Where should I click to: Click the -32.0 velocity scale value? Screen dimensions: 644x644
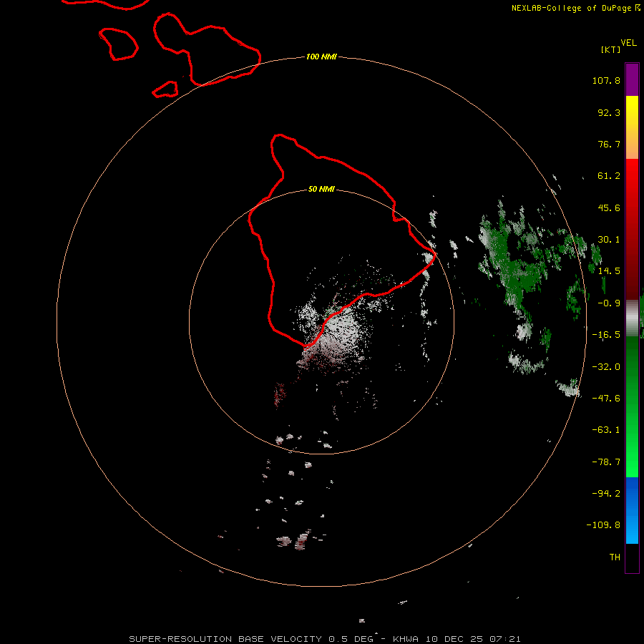[x=606, y=367]
